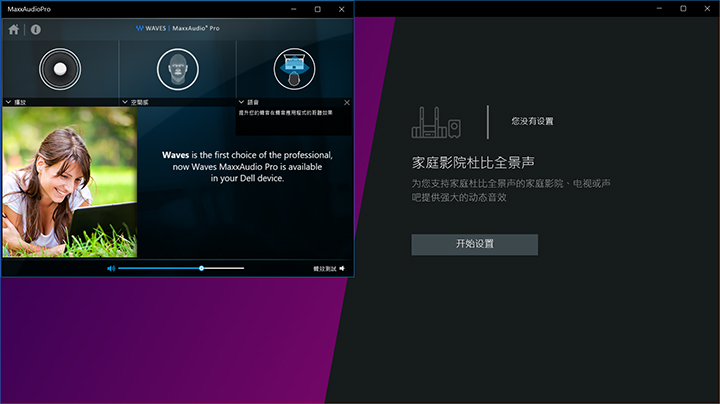Click the 开始设置 button
The height and width of the screenshot is (404, 720).
click(474, 244)
